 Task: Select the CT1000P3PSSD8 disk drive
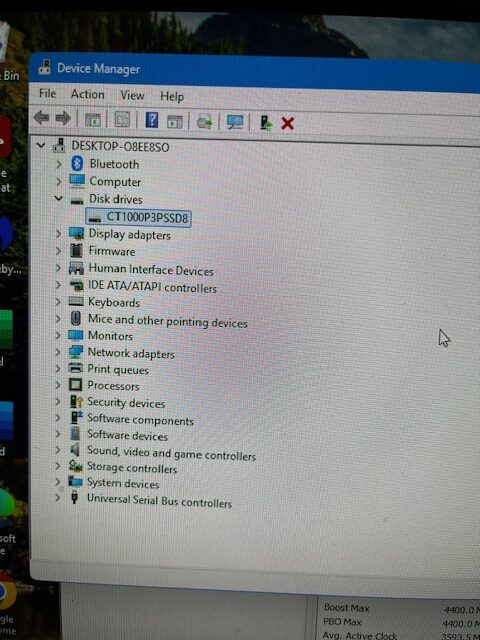coord(138,218)
